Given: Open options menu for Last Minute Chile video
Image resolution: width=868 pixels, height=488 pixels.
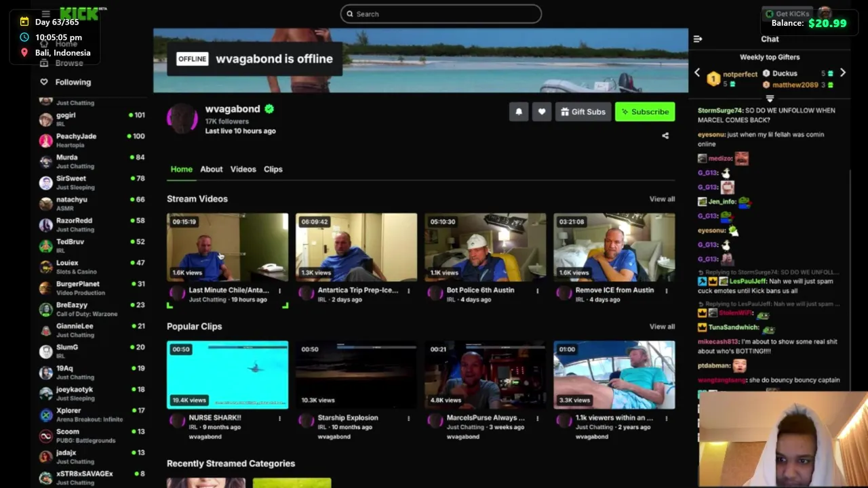Looking at the screenshot, I should coord(279,291).
